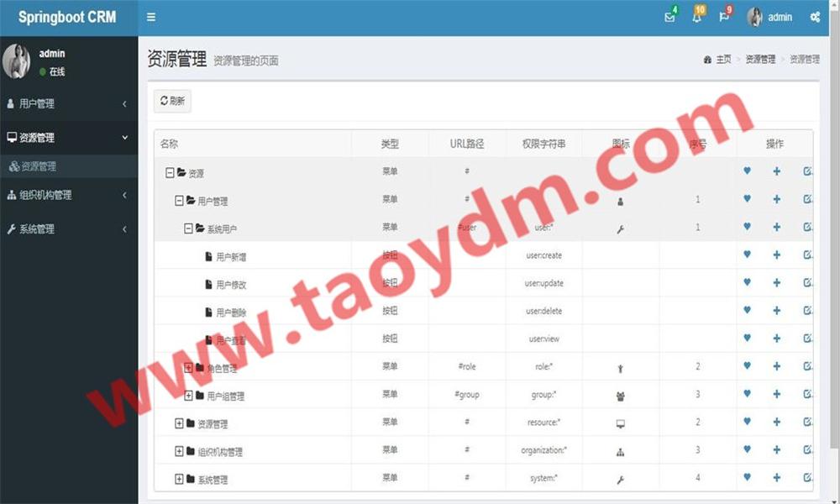Click edit icon in system:* row
Viewport: 840px width, 504px height.
tap(807, 478)
